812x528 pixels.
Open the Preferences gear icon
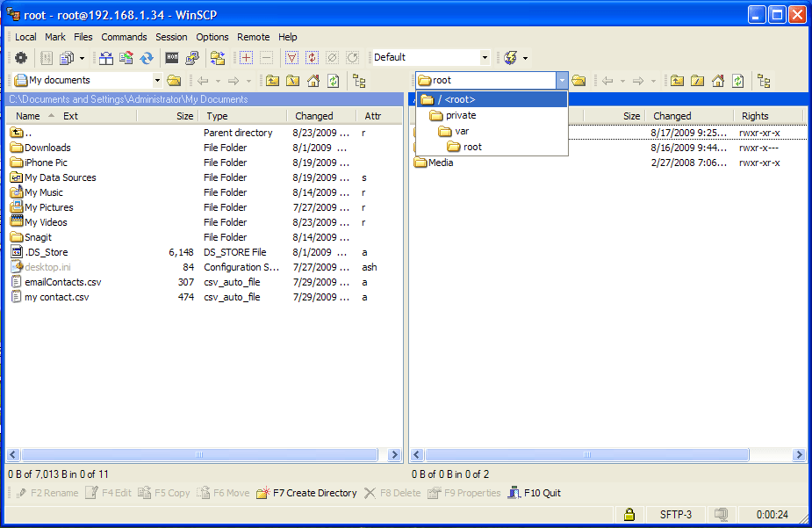[21, 57]
